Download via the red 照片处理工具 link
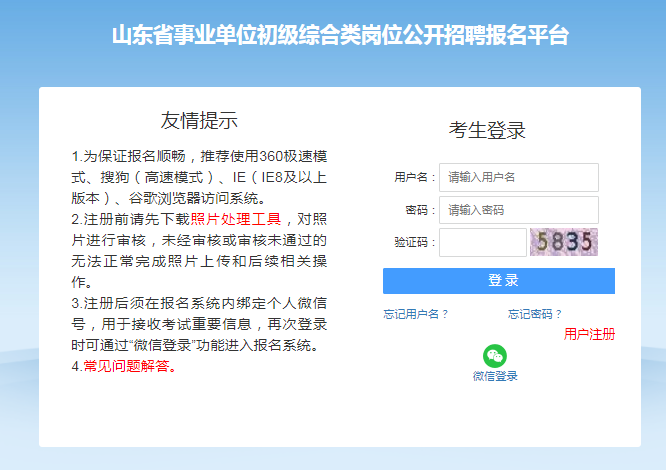The height and width of the screenshot is (470, 666). coord(236,219)
